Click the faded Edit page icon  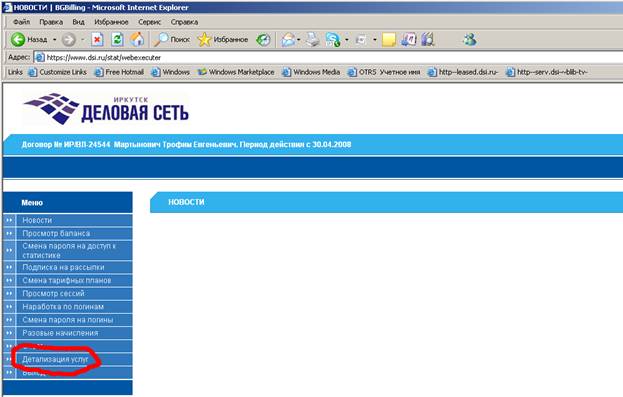pyautogui.click(x=361, y=40)
